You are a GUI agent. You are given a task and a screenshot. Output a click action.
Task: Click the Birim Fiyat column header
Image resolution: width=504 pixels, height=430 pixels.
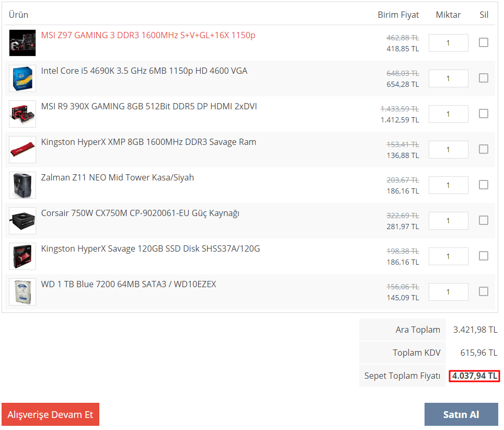pyautogui.click(x=398, y=15)
